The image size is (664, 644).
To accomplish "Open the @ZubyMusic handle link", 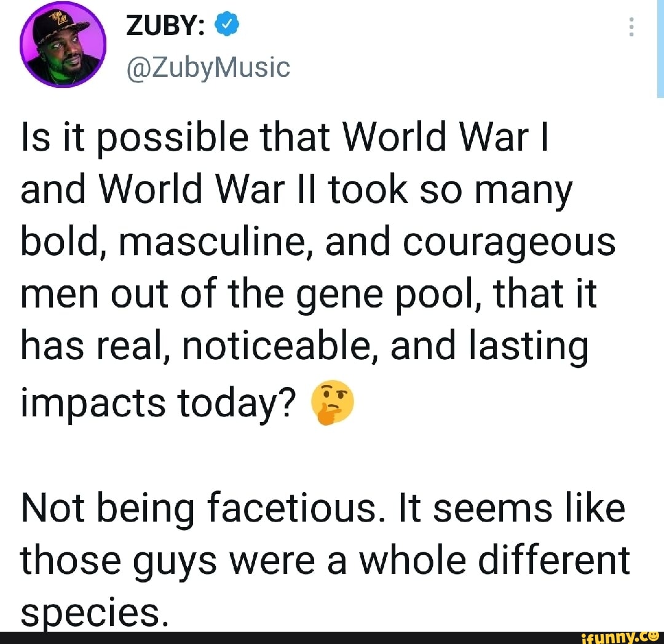I will [x=207, y=66].
